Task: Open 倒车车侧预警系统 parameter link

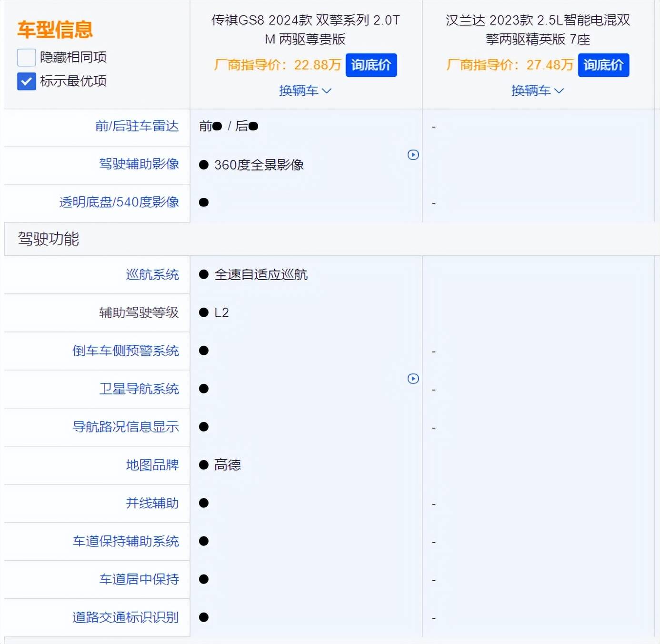Action: click(126, 351)
